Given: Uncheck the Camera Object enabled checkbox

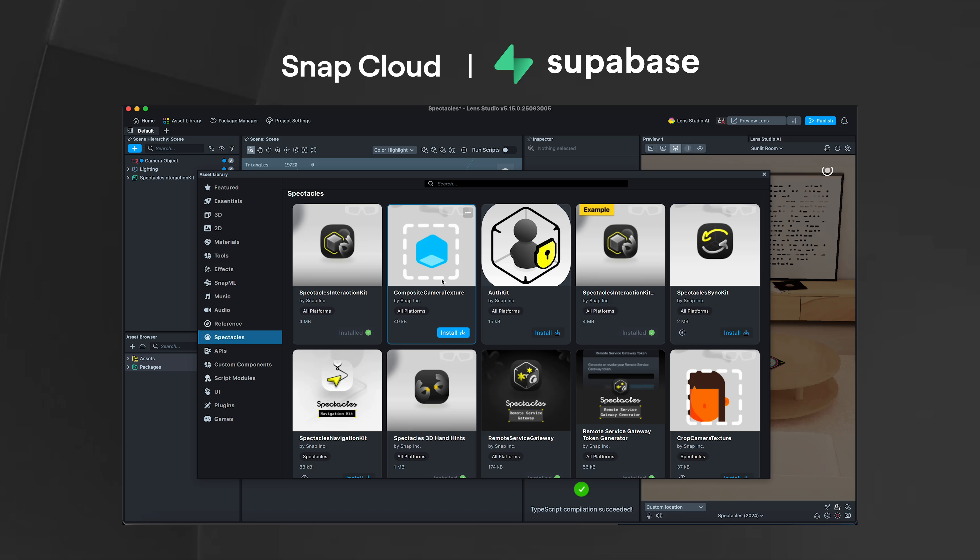Looking at the screenshot, I should (x=231, y=161).
